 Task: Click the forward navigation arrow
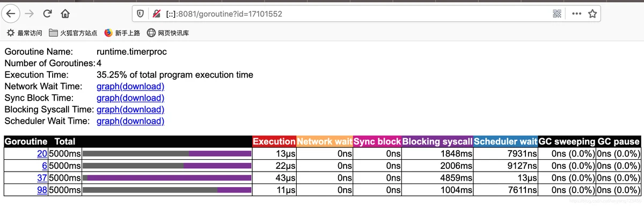(30, 13)
